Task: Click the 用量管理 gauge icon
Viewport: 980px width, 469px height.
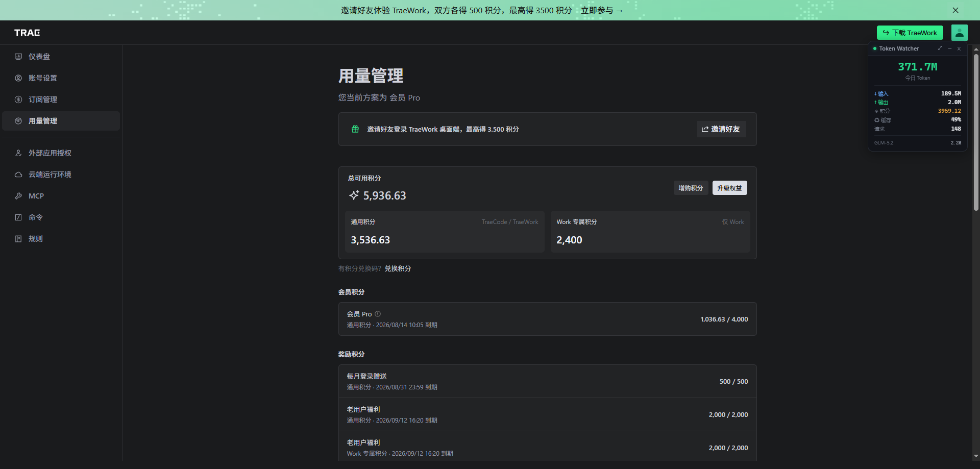Action: (18, 121)
